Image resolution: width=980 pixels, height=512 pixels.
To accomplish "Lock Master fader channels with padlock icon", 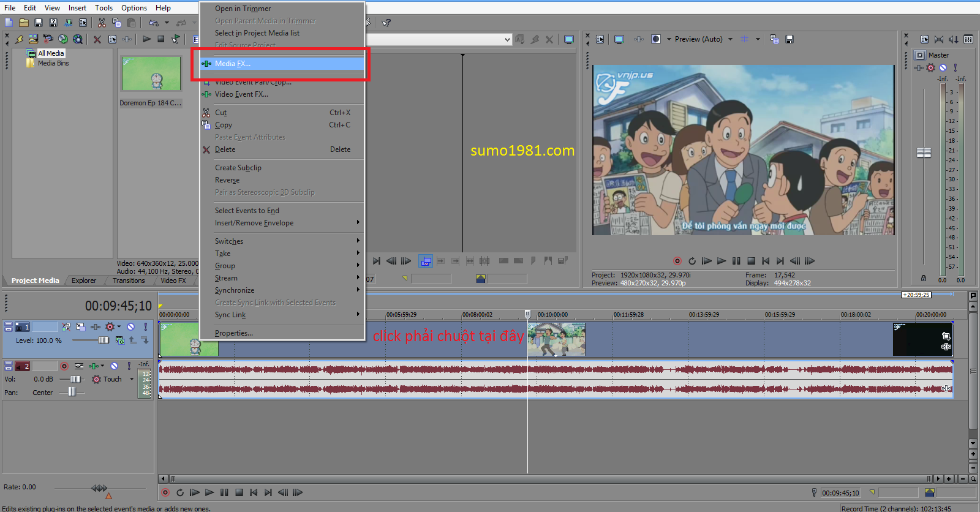I will pos(924,279).
